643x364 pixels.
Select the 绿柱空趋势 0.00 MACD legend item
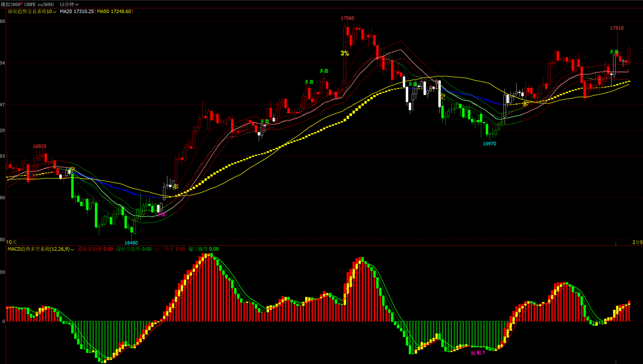pos(134,249)
